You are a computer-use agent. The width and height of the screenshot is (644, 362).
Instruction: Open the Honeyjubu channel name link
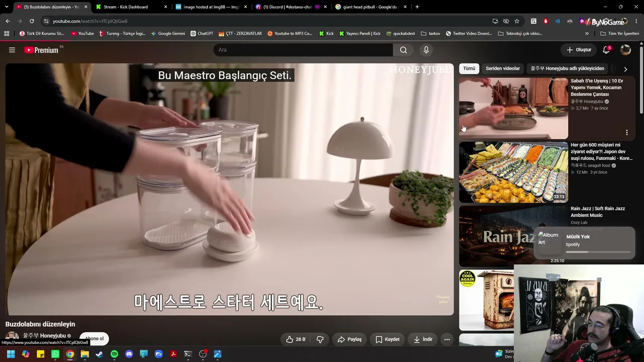click(x=44, y=335)
